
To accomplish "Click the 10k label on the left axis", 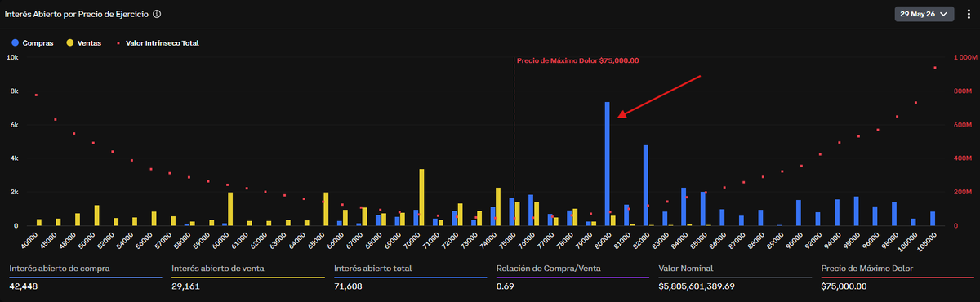I will 13,58.
